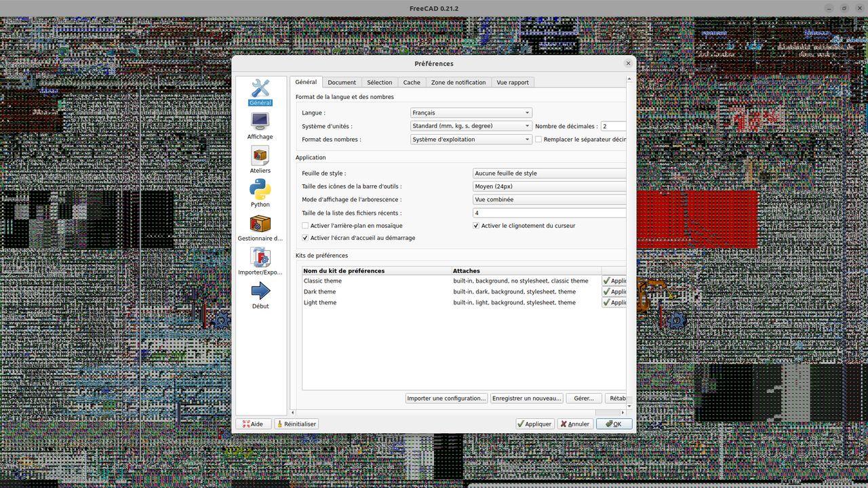Click the Réinitialiser button
The height and width of the screenshot is (488, 868).
(296, 424)
